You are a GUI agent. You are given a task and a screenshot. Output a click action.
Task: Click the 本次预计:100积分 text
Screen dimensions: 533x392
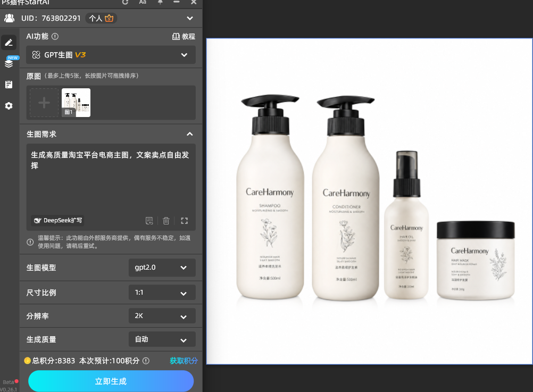(110, 361)
